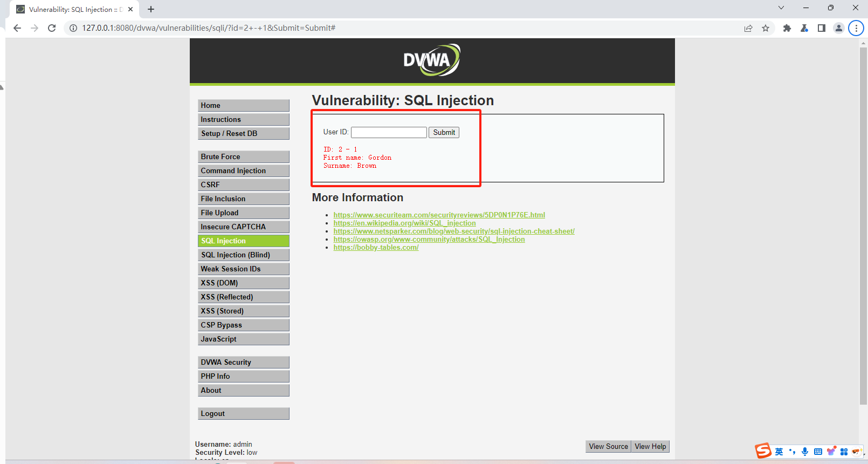This screenshot has width=868, height=464.
Task: Open Setup / Reset DB page
Action: tap(244, 133)
